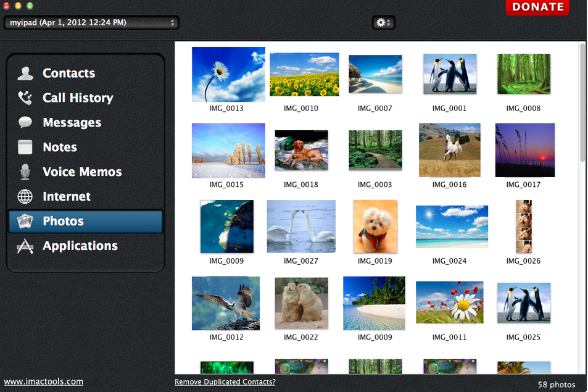
Task: Click the Messages speech bubble icon
Action: tap(25, 122)
